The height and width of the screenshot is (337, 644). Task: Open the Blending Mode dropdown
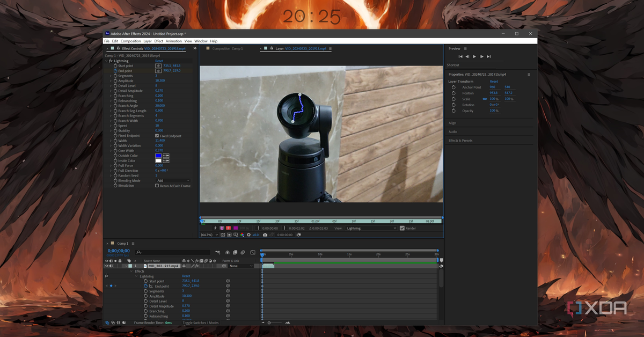point(173,181)
